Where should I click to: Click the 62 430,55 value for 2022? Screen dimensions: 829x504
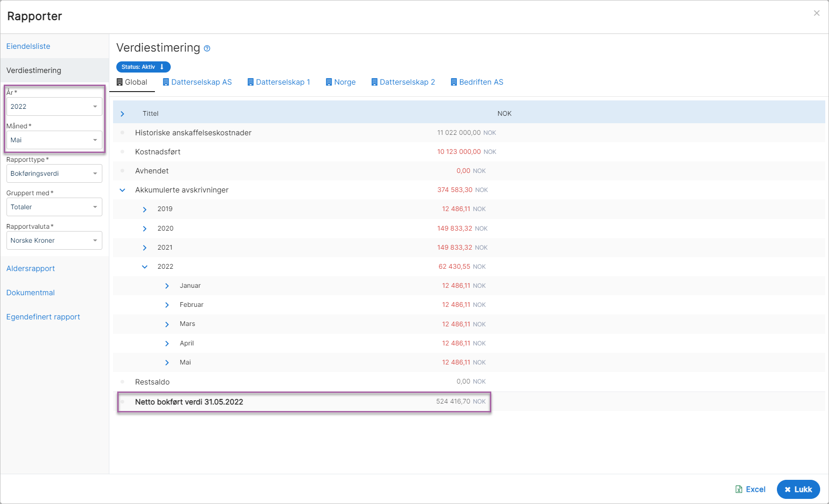[x=454, y=266]
